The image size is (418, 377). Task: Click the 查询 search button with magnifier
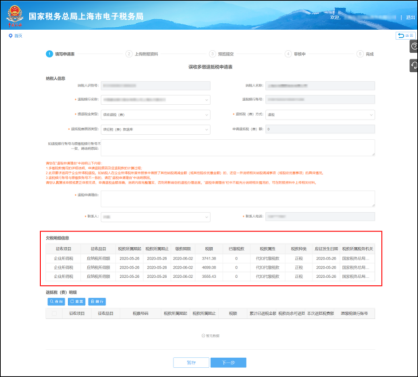tap(56, 302)
